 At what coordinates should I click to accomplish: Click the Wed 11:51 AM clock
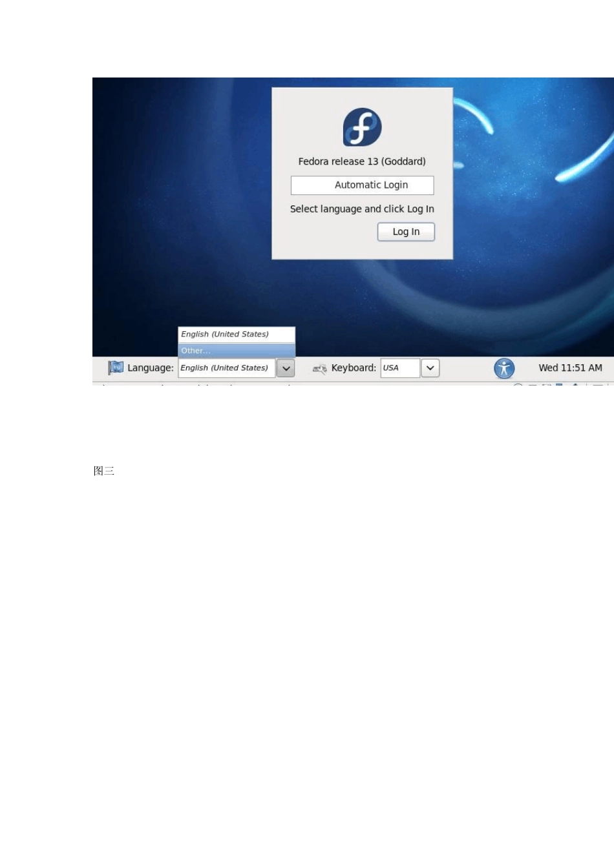571,367
